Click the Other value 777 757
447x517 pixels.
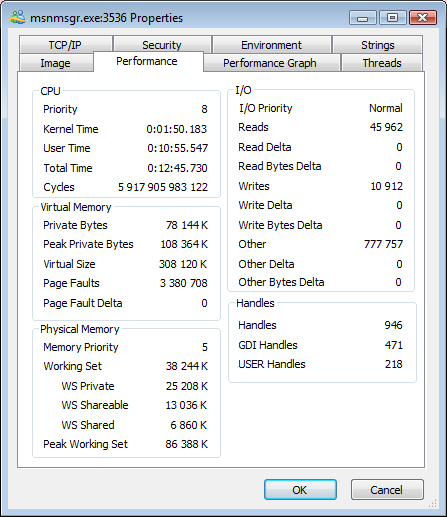(x=384, y=244)
